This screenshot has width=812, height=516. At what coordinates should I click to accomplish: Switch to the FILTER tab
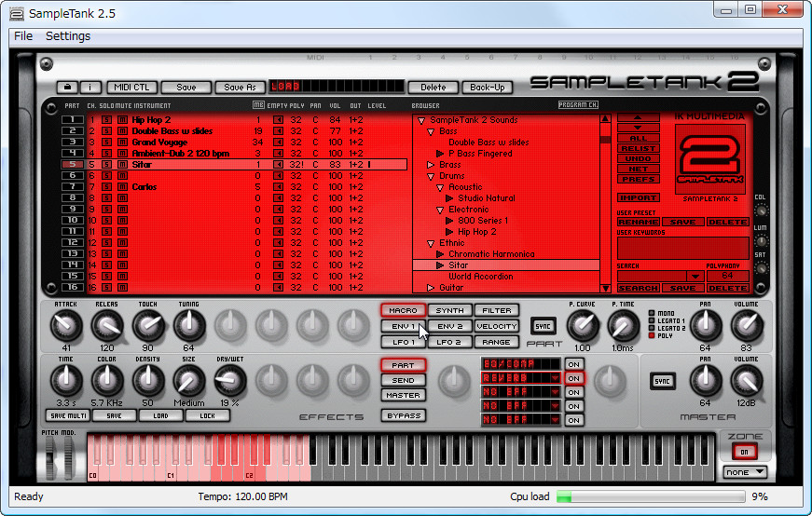tap(497, 310)
